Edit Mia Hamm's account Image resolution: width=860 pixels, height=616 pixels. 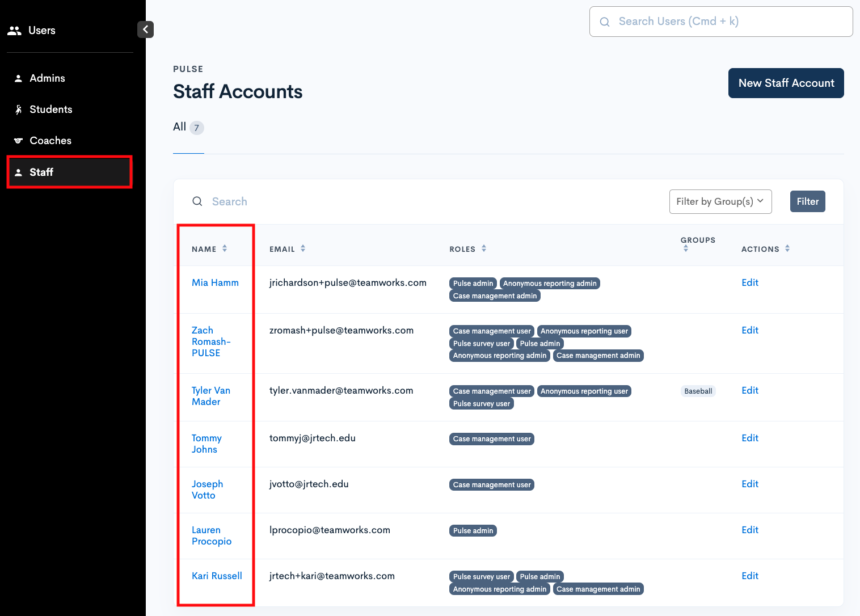coord(750,282)
